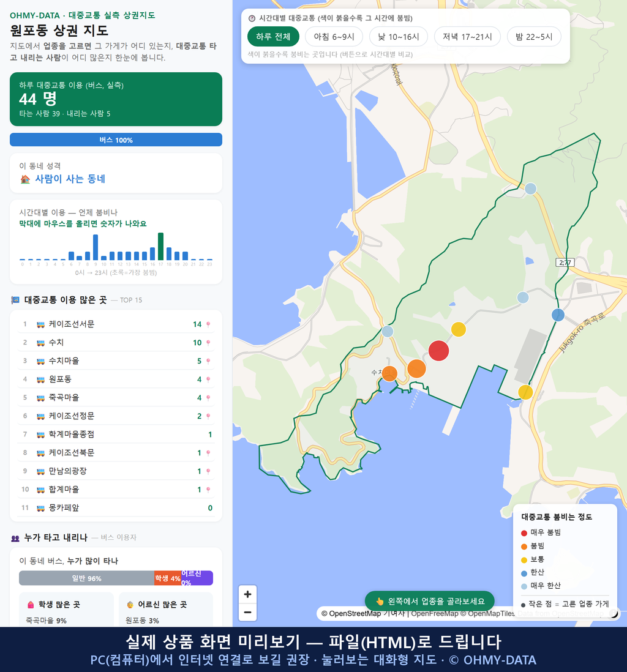Click the 2;77 route shield on map
This screenshot has width=627, height=672.
pyautogui.click(x=565, y=263)
